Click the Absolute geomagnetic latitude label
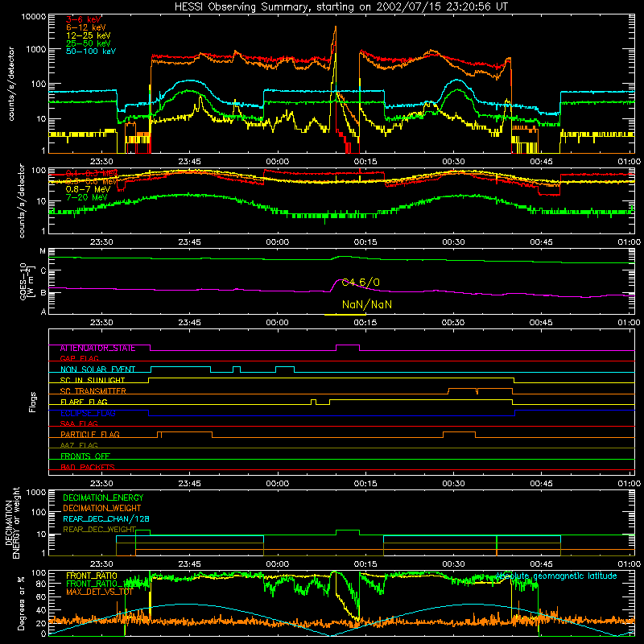 (x=556, y=576)
